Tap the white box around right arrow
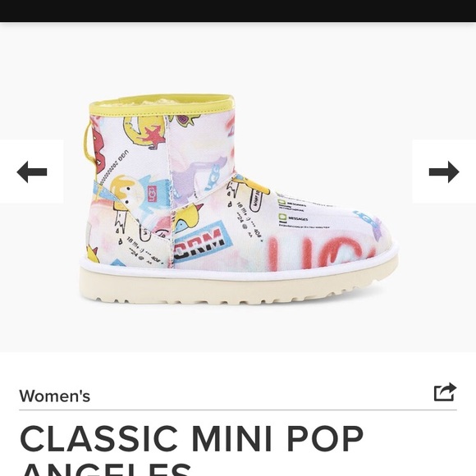The height and width of the screenshot is (476, 476). (x=444, y=172)
